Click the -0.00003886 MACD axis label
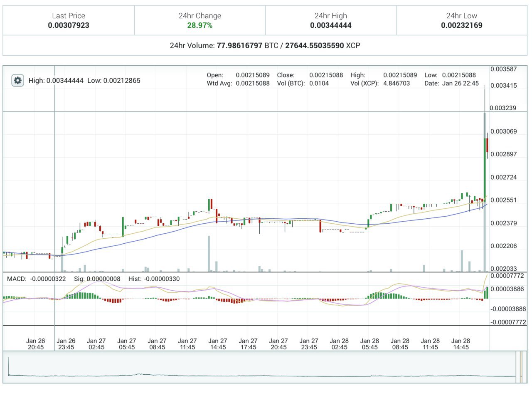 click(507, 309)
